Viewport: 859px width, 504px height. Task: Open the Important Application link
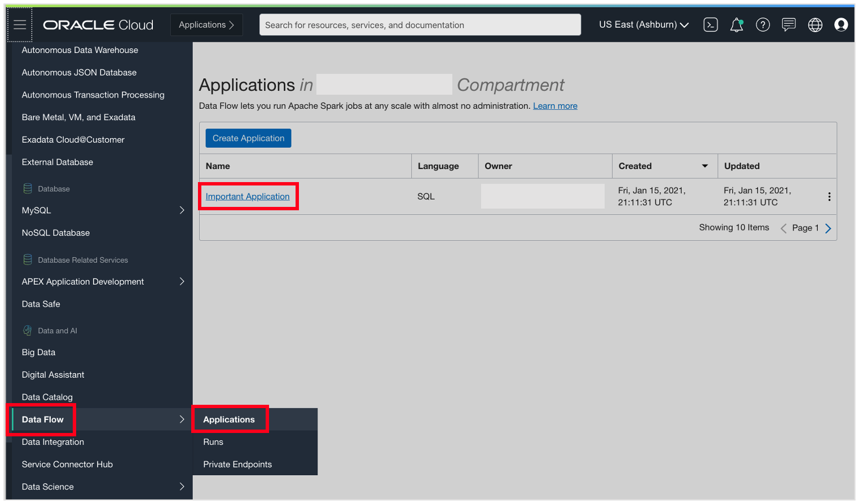tap(248, 196)
